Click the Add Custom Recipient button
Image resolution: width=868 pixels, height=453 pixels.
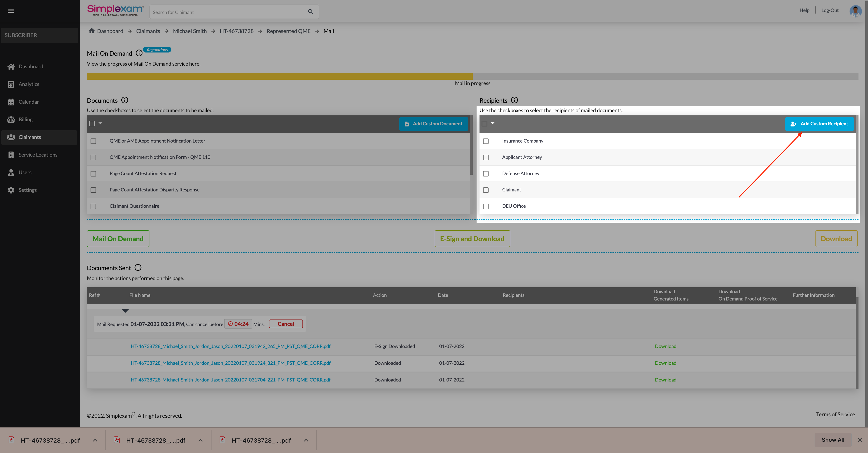click(x=819, y=124)
